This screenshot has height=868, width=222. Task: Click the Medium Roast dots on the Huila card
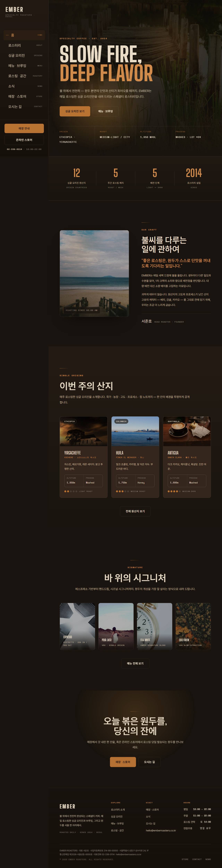point(123,491)
